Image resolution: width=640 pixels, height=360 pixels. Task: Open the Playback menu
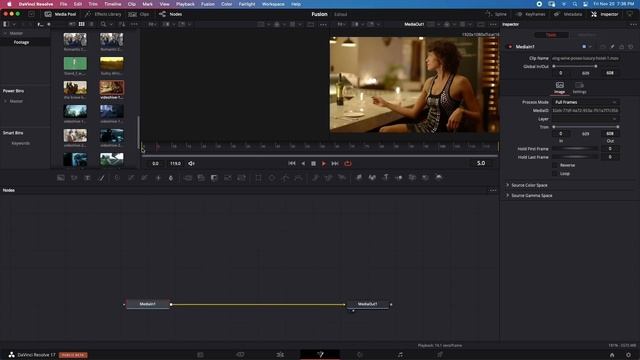[x=185, y=4]
